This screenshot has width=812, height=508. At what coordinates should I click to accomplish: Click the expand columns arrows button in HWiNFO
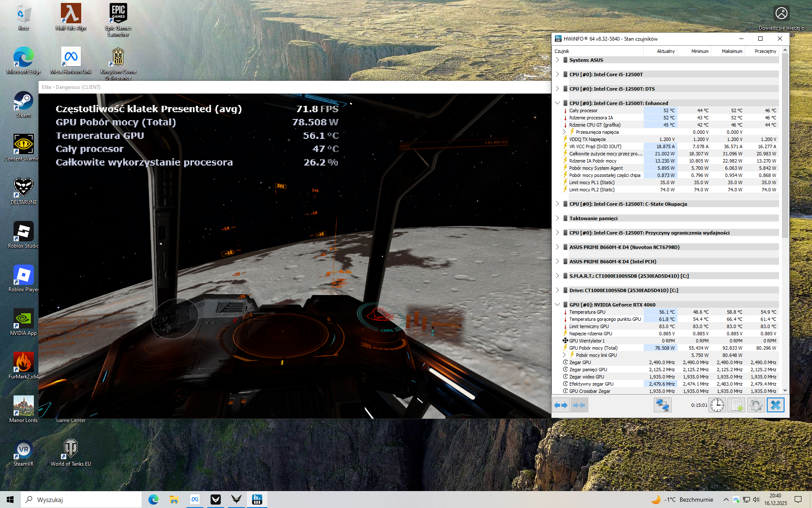[x=561, y=405]
